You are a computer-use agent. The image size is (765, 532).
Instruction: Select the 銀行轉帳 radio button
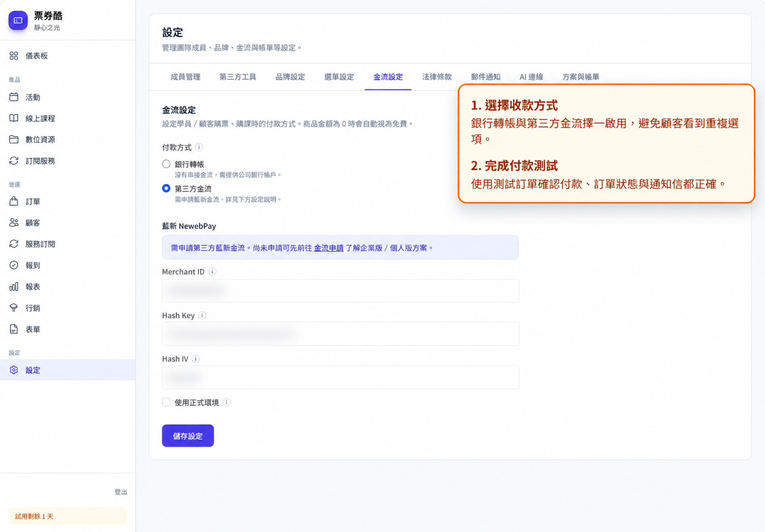(166, 164)
